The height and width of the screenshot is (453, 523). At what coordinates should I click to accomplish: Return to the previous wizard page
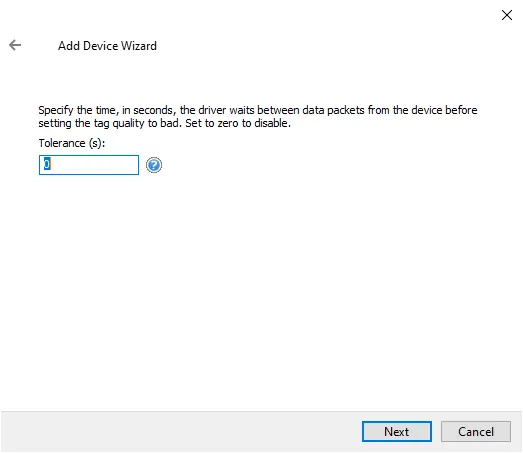tap(15, 45)
